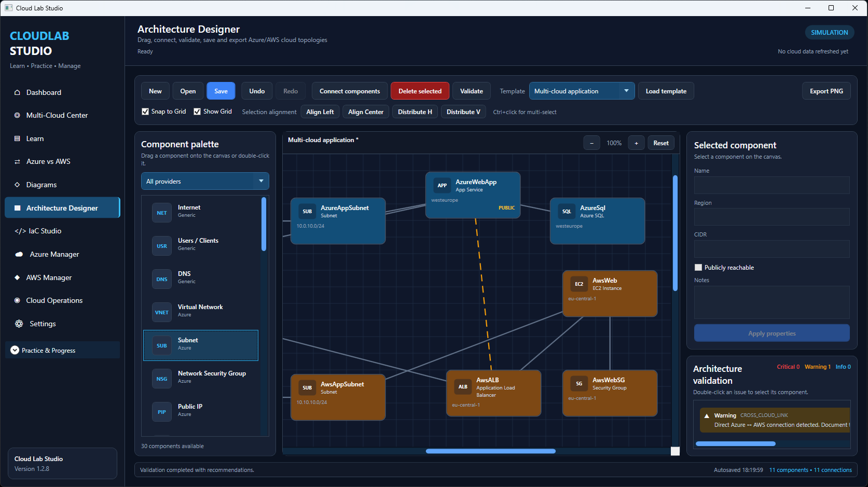The width and height of the screenshot is (868, 487).
Task: Click Distribute V button
Action: tap(463, 112)
